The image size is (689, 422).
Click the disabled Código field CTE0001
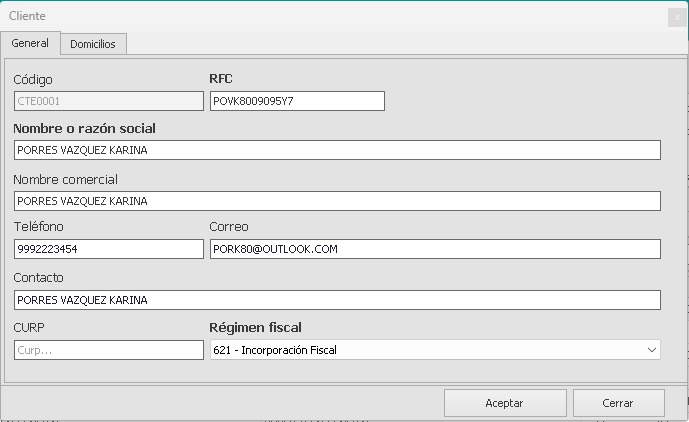point(108,101)
